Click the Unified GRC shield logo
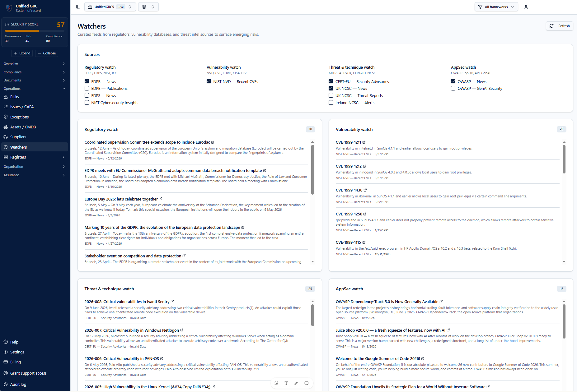Screen dimensions: 577x392 click(x=9, y=8)
